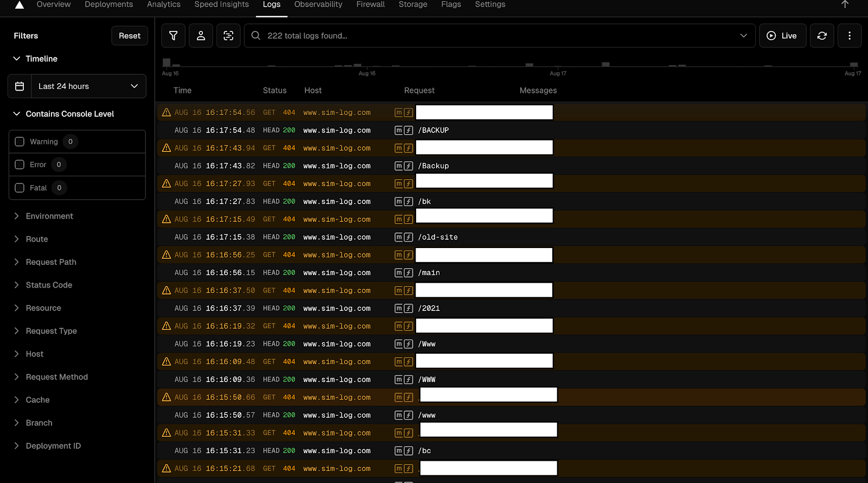Image resolution: width=868 pixels, height=483 pixels.
Task: Expand the Request Path filter
Action: tap(45, 262)
